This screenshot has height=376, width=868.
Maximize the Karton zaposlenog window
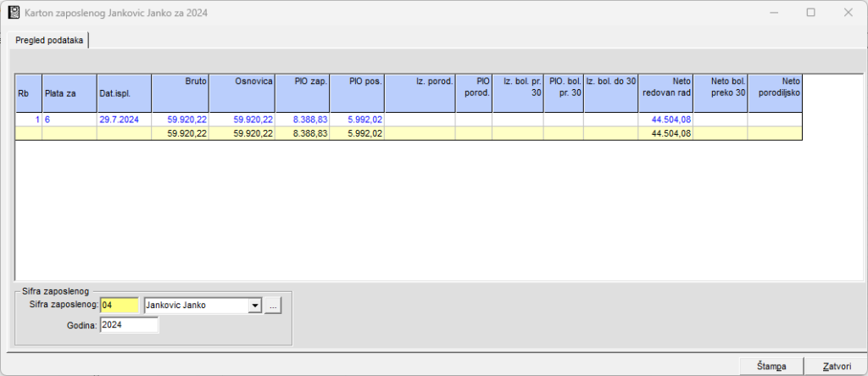coord(810,13)
